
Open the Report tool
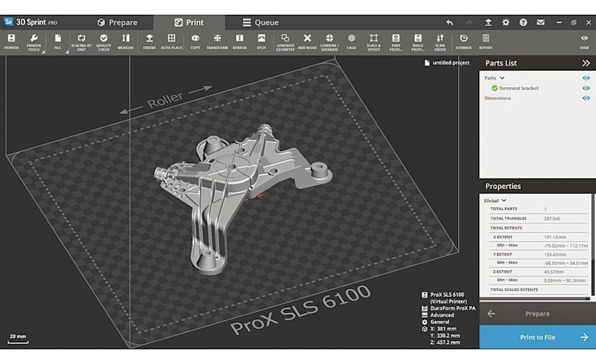(x=486, y=42)
